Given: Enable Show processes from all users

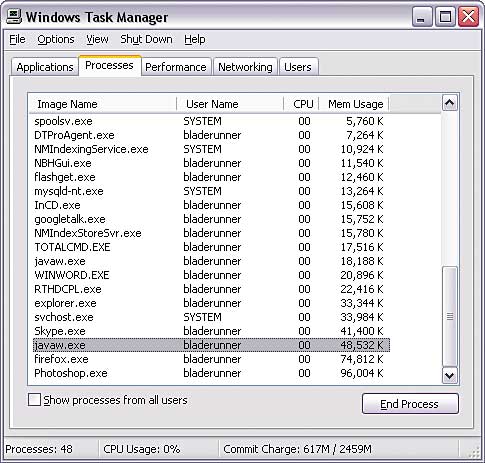Looking at the screenshot, I should coord(34,400).
